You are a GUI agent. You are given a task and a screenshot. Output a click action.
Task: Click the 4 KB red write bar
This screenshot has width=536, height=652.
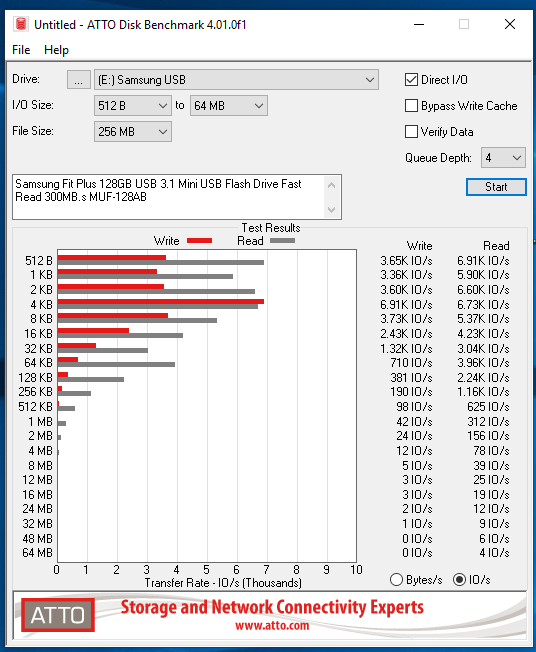pyautogui.click(x=161, y=301)
